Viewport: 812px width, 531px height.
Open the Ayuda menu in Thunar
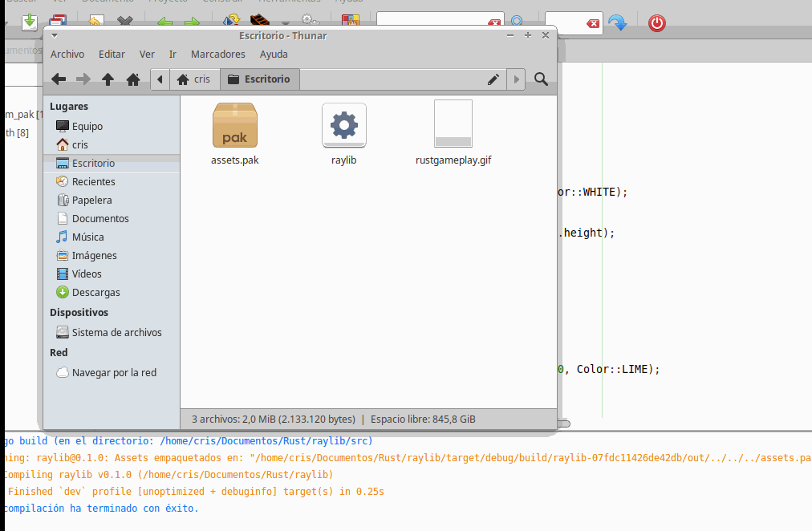point(274,55)
